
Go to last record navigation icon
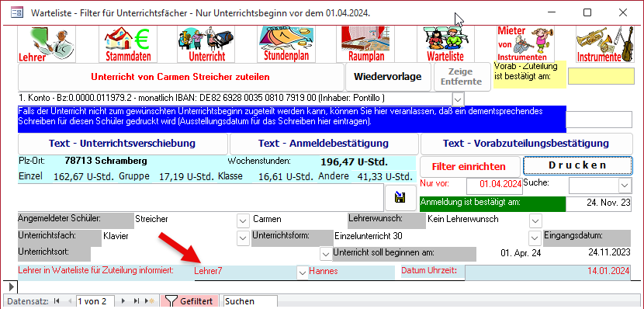[137, 301]
